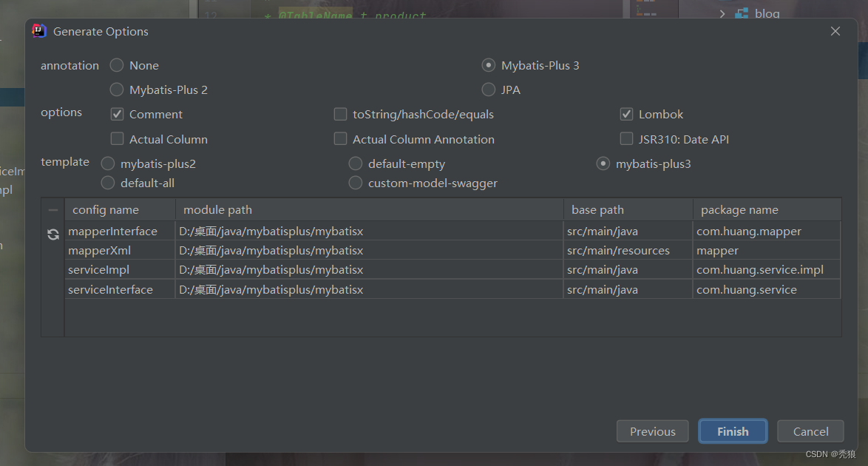Click module path cell of mapperXml row
868x466 pixels.
point(370,251)
